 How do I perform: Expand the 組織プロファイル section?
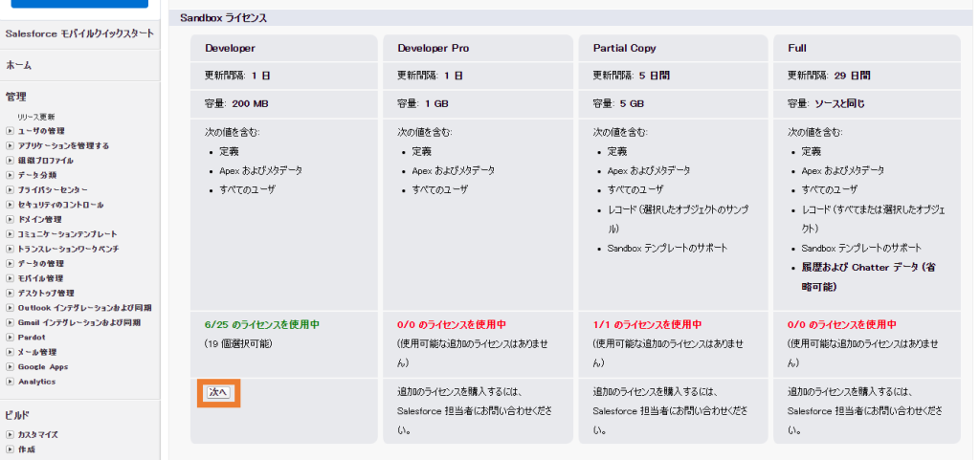click(x=11, y=161)
